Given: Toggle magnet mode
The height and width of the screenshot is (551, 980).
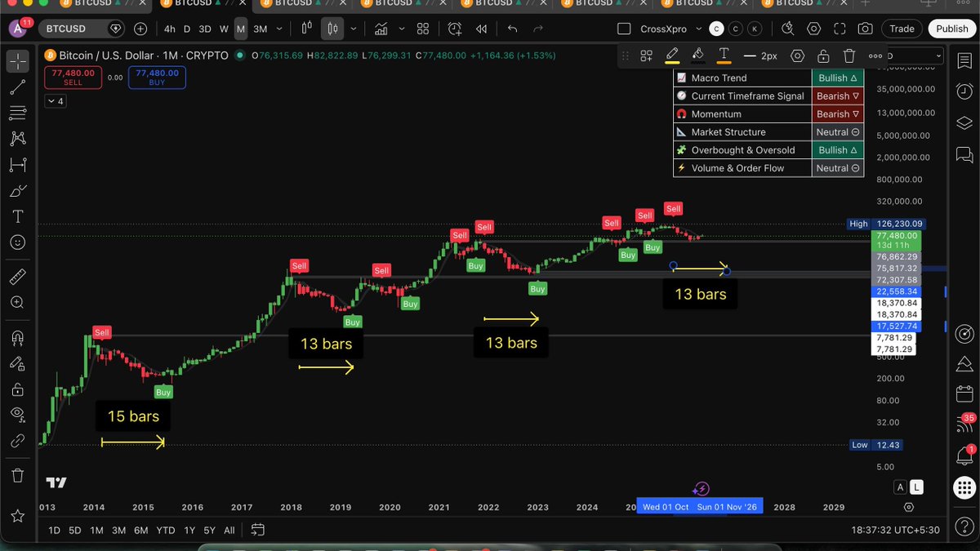Looking at the screenshot, I should coord(17,337).
